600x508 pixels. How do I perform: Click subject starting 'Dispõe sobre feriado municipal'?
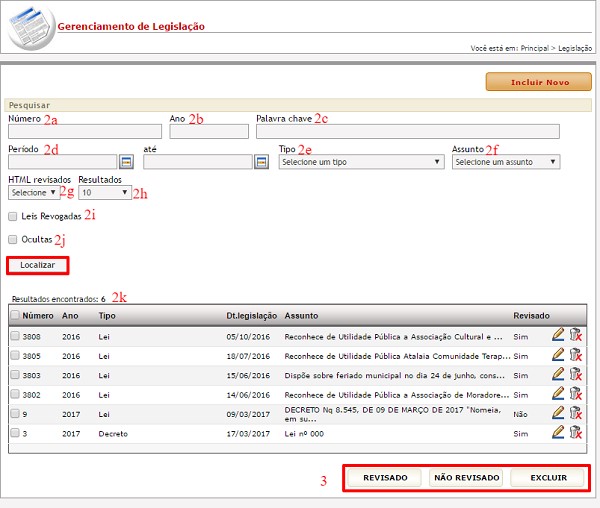tap(395, 376)
